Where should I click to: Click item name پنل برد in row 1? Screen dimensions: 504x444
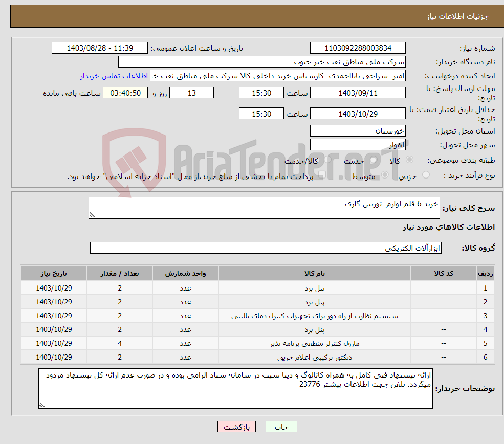[x=315, y=288]
